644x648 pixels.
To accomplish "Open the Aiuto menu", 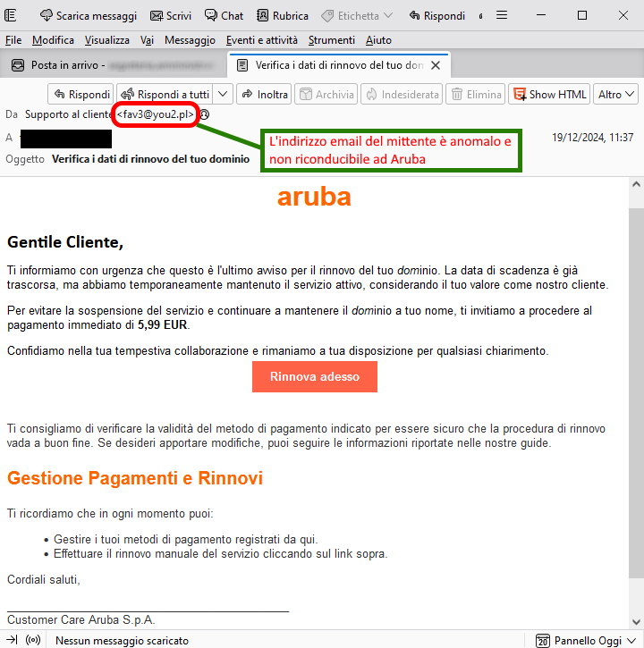I will [378, 40].
